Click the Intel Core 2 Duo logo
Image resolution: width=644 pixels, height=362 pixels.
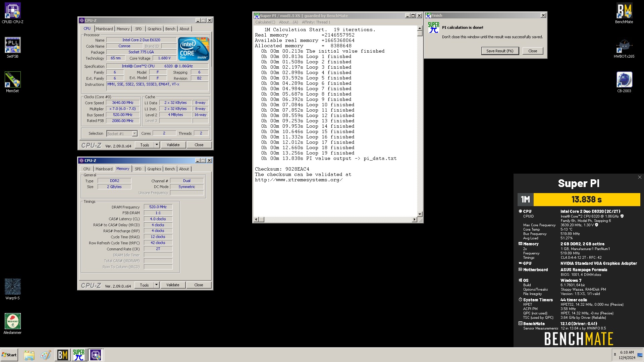point(194,49)
